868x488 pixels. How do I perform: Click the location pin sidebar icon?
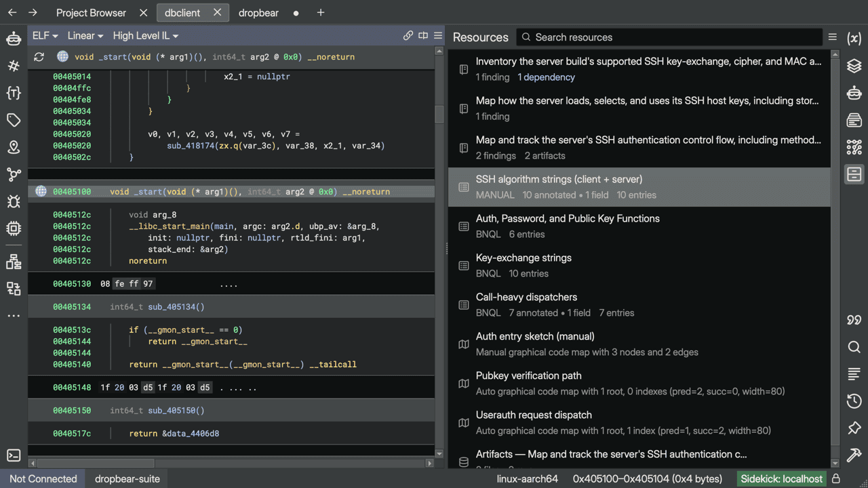click(14, 147)
